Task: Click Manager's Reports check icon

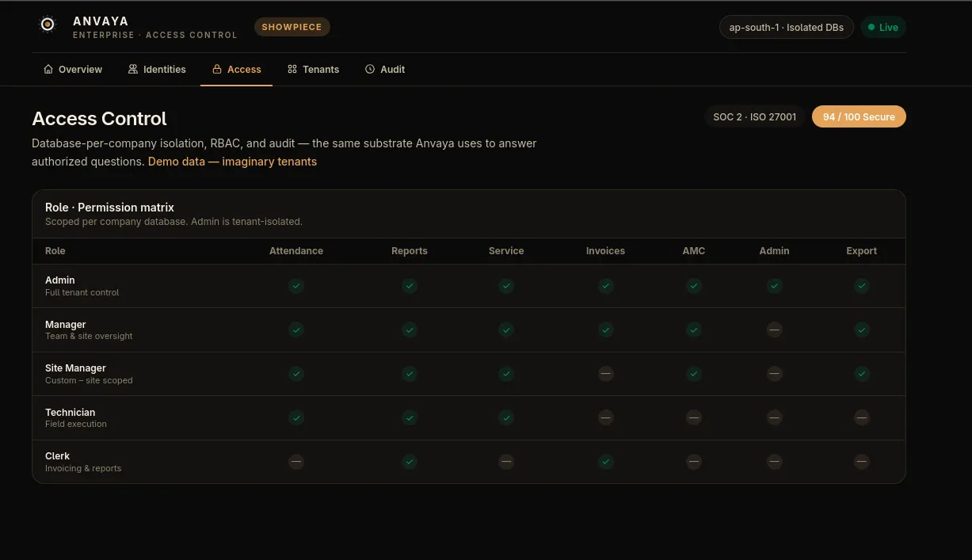Action: click(410, 330)
